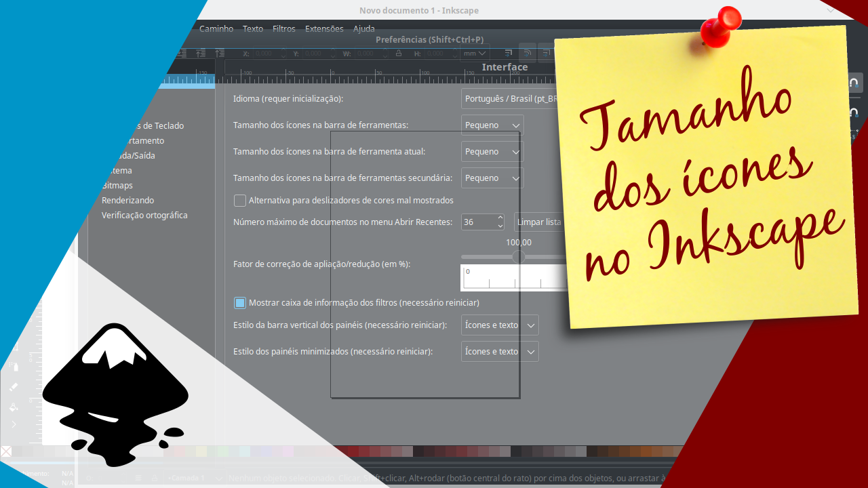This screenshot has height=488, width=868.
Task: Open the mm units dropdown in toolbar
Action: coord(475,53)
